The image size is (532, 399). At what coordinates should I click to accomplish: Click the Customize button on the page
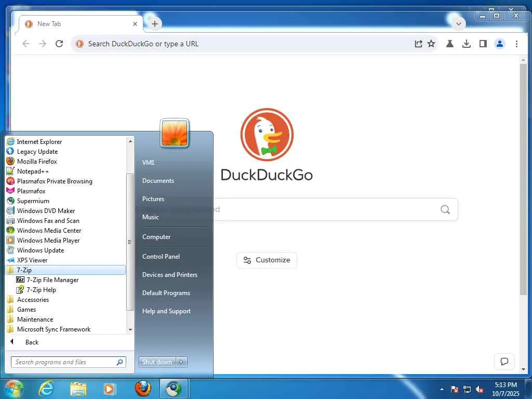pos(267,260)
